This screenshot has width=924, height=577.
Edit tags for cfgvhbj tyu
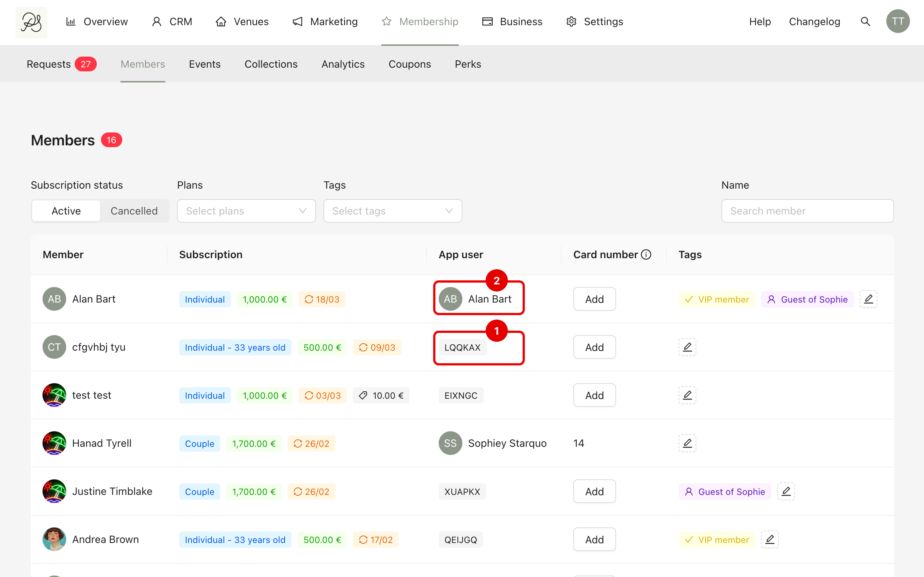pyautogui.click(x=687, y=347)
